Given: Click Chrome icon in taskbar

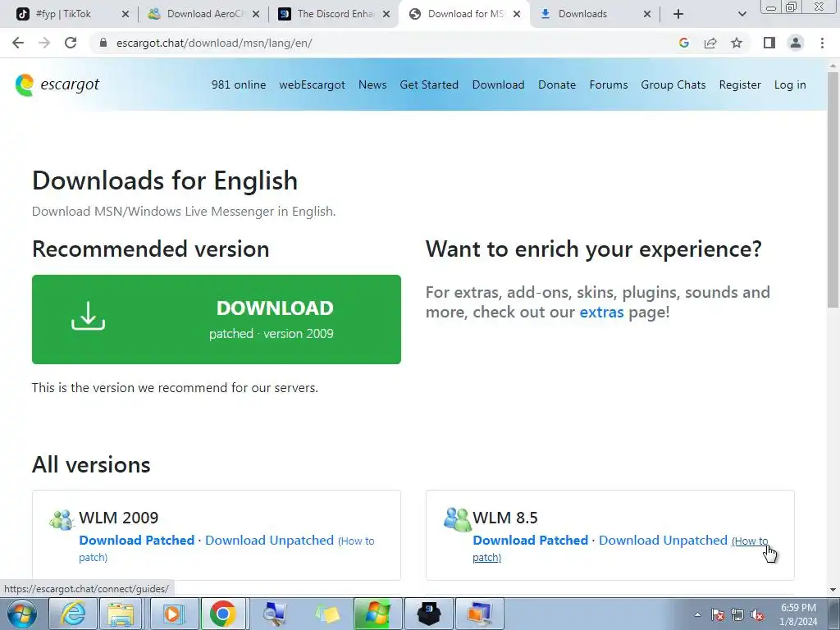Looking at the screenshot, I should (223, 614).
